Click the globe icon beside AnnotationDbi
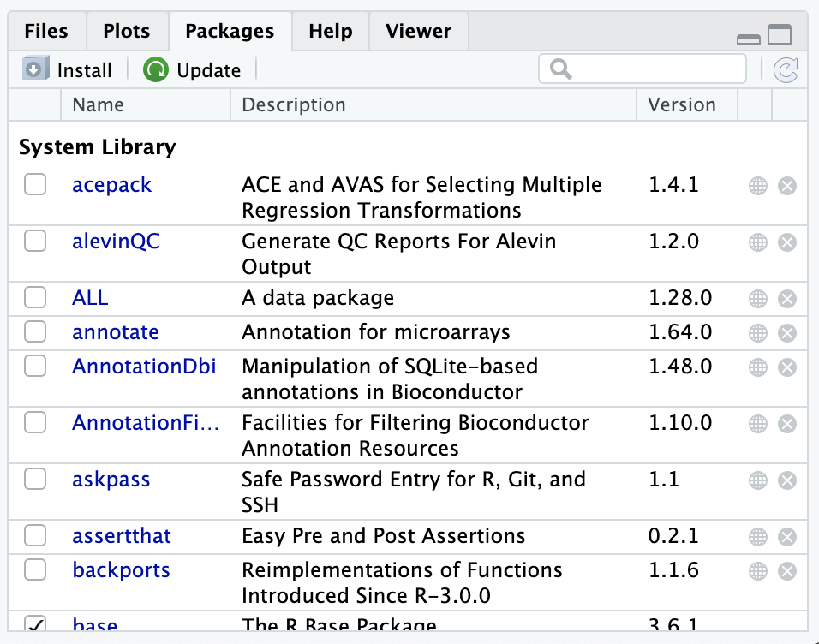The image size is (819, 644). point(757,367)
